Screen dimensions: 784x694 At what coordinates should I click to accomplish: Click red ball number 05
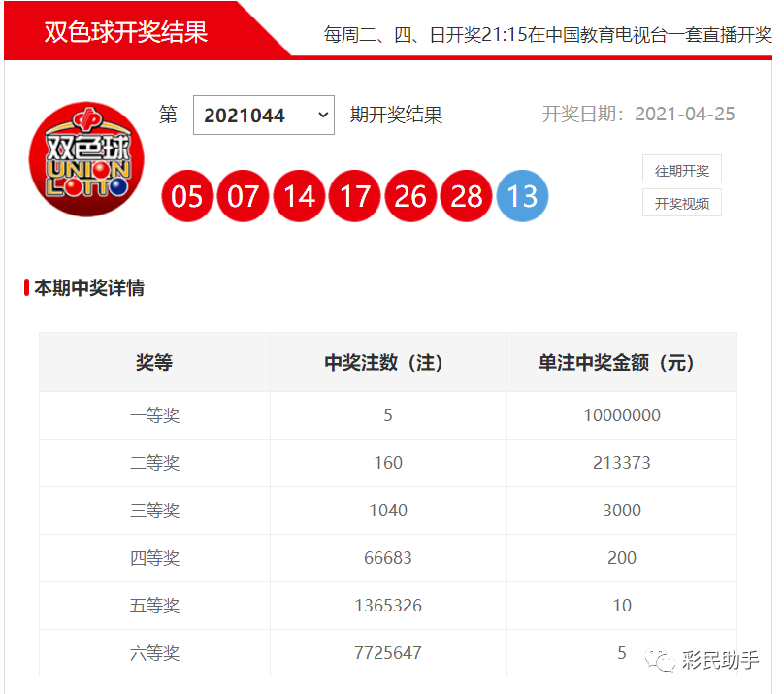[187, 196]
